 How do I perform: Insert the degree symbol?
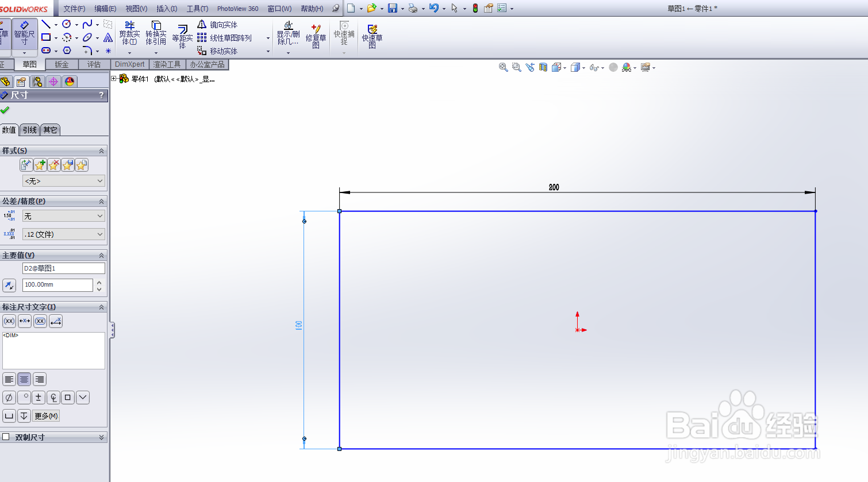point(24,398)
